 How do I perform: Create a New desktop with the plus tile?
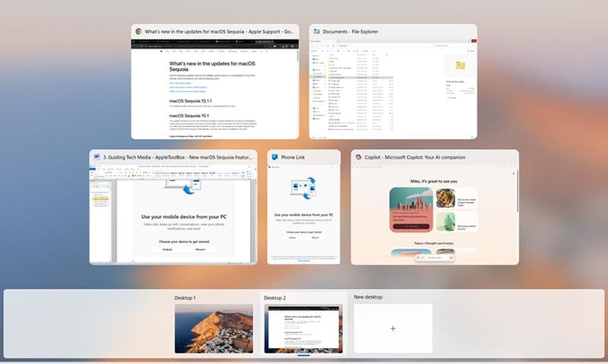pyautogui.click(x=393, y=329)
